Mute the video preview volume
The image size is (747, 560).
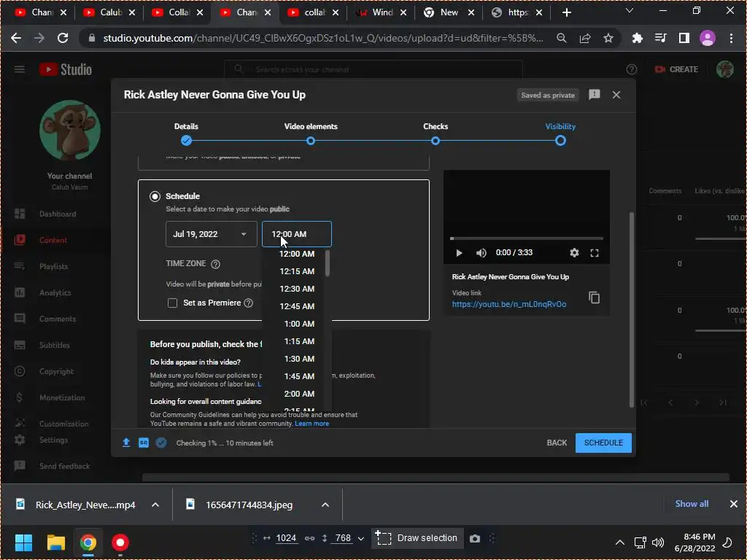tap(481, 253)
